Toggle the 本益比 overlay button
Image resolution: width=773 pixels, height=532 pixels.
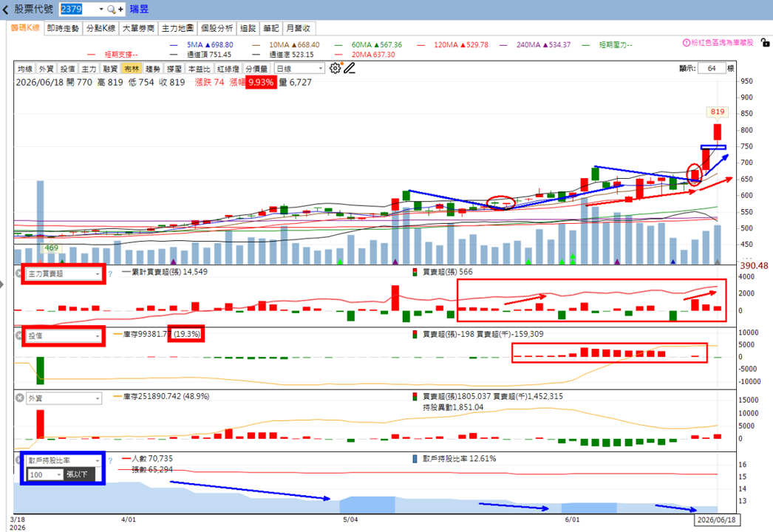pos(200,69)
